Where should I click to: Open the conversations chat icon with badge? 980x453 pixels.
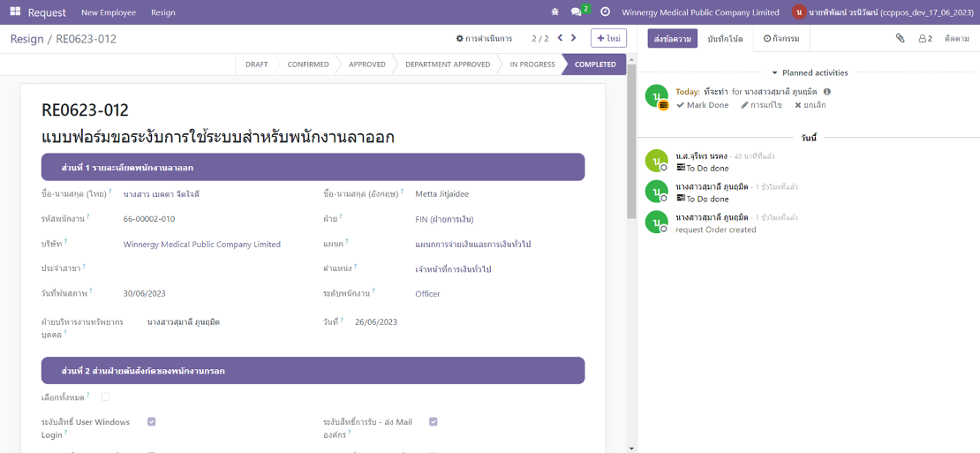click(578, 12)
